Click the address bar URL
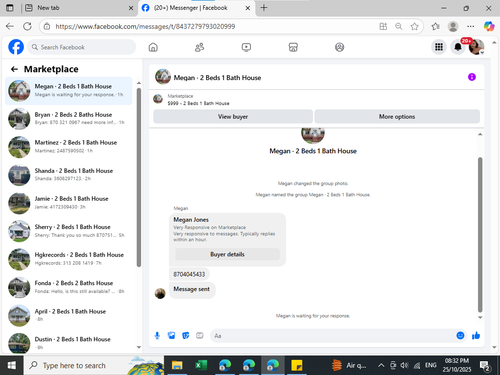This screenshot has width=500, height=375. 145,26
